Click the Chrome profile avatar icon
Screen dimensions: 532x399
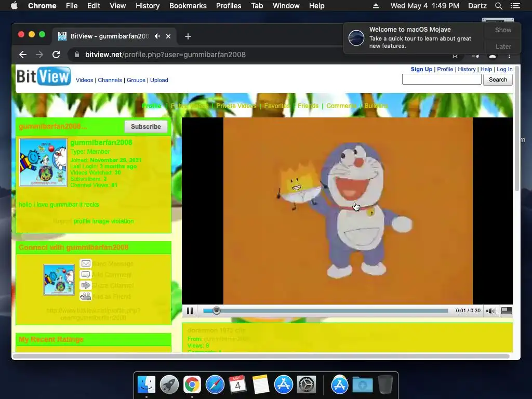[x=493, y=56]
